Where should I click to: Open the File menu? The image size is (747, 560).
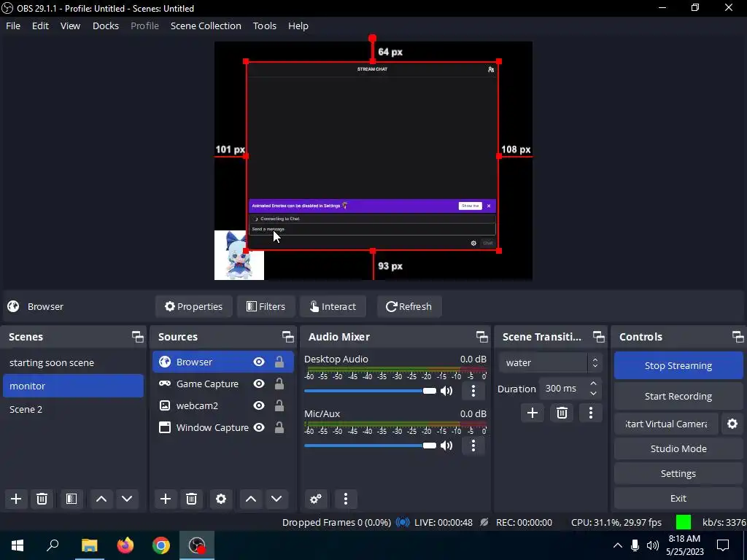click(x=13, y=26)
